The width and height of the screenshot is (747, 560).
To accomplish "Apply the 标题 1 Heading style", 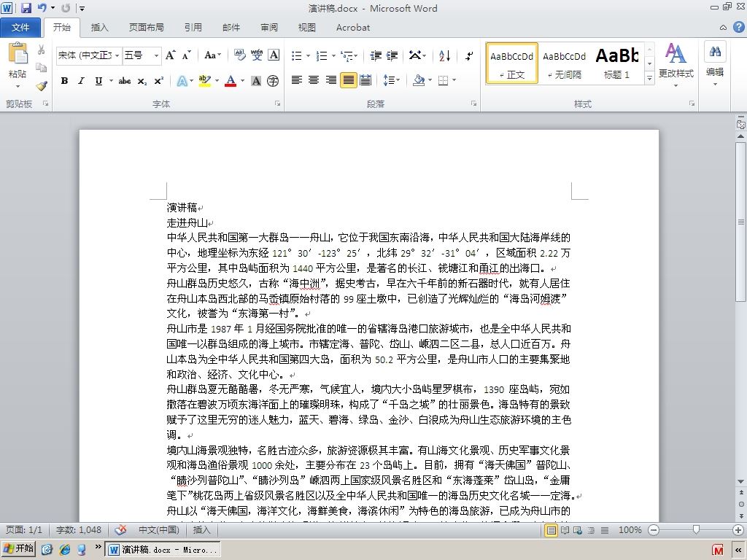I will (617, 63).
